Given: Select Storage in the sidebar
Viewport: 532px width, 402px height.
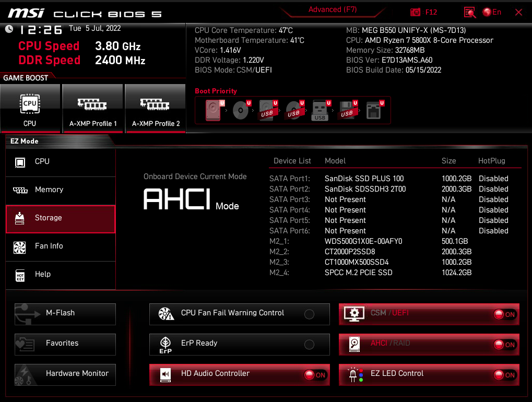Looking at the screenshot, I should click(61, 218).
